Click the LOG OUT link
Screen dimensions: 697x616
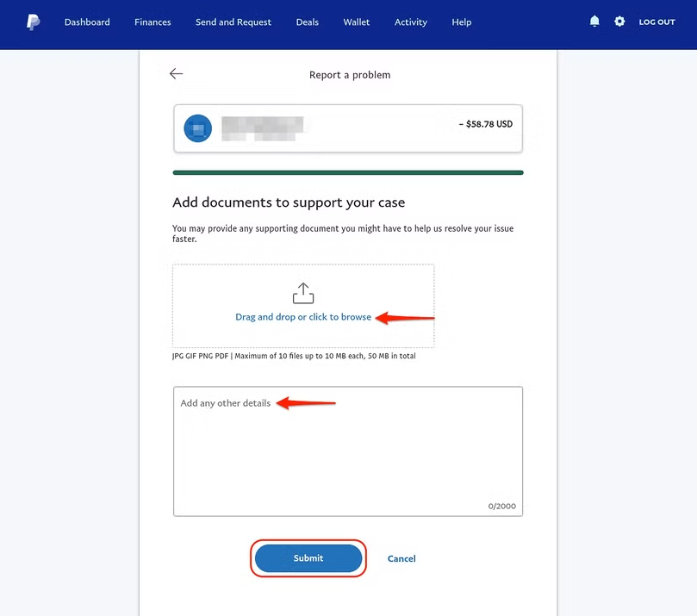(x=657, y=22)
